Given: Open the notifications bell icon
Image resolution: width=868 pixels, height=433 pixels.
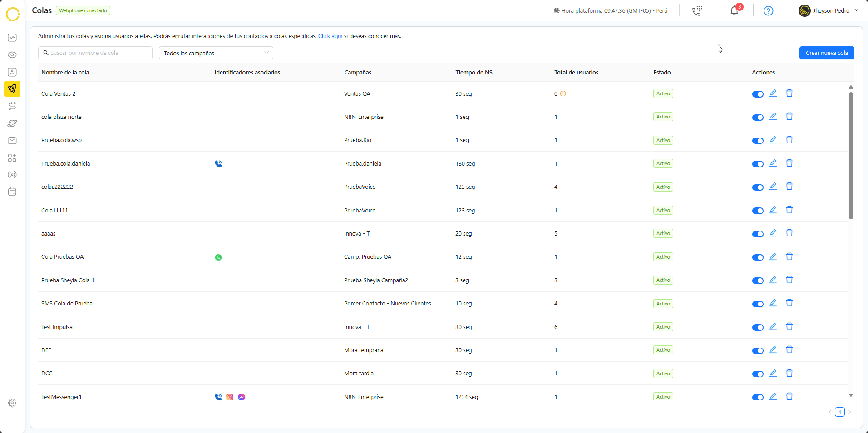Looking at the screenshot, I should [734, 11].
